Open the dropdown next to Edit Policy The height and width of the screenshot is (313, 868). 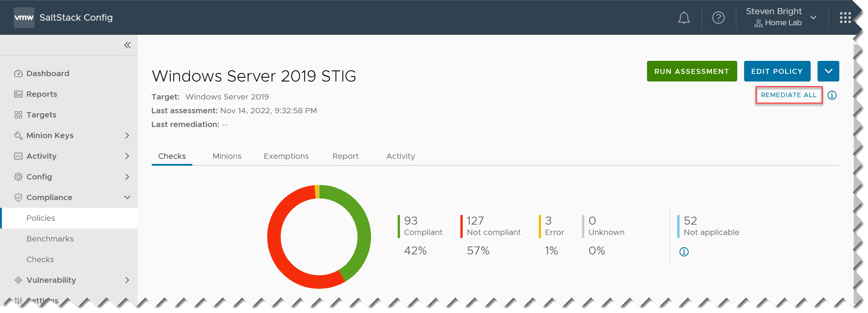point(828,71)
